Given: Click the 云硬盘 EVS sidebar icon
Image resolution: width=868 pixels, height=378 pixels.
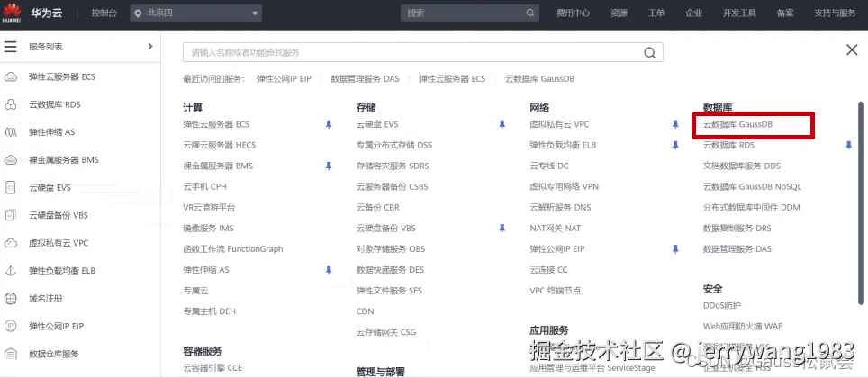Looking at the screenshot, I should pyautogui.click(x=11, y=187).
